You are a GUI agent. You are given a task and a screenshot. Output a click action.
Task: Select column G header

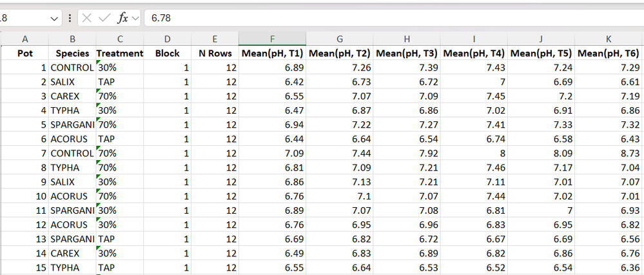tap(340, 39)
